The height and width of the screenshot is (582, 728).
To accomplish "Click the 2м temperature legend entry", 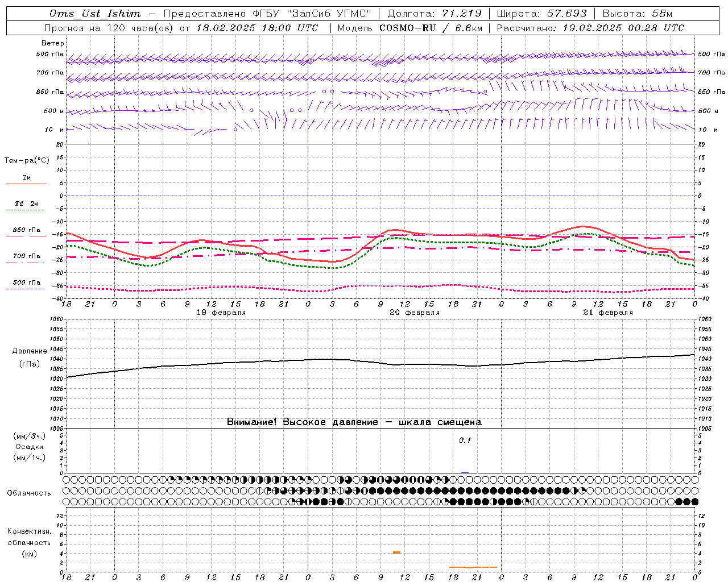I will tap(27, 177).
